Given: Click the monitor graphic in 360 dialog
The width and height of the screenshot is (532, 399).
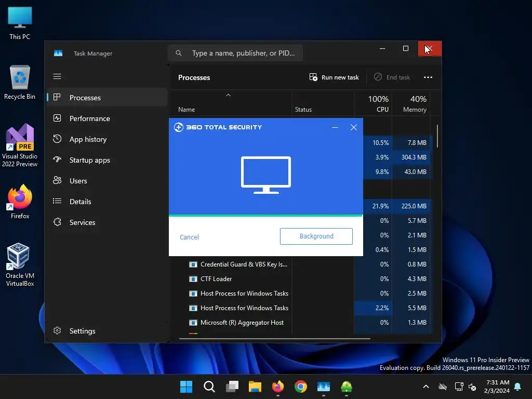Looking at the screenshot, I should (266, 175).
